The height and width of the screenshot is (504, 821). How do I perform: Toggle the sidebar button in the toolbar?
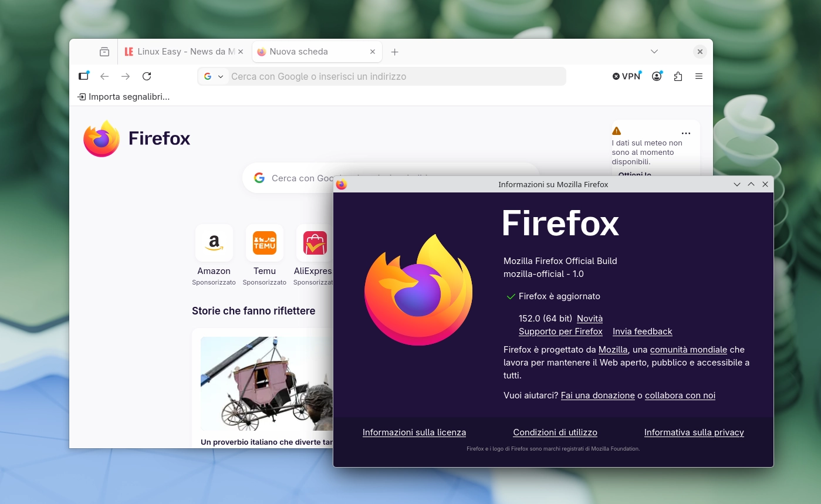tap(84, 76)
